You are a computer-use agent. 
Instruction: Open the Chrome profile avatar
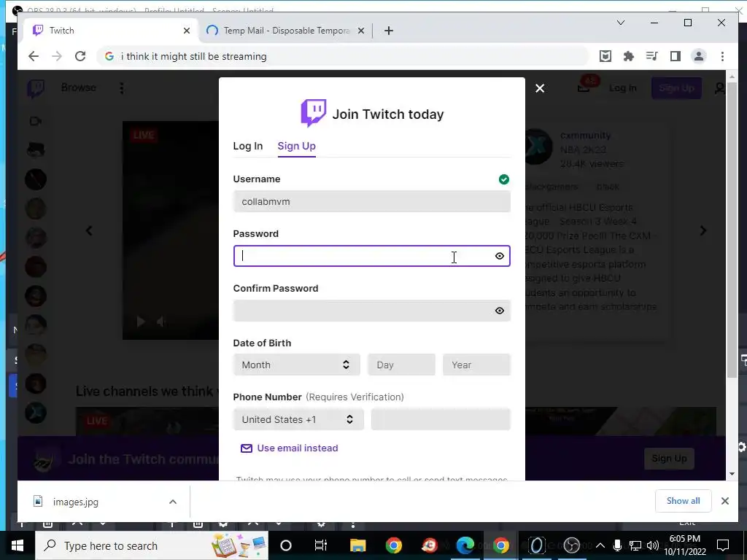[698, 56]
